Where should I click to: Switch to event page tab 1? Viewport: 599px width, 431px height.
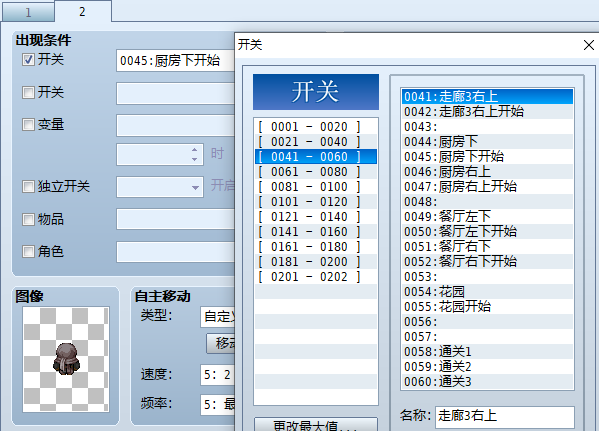pyautogui.click(x=28, y=13)
